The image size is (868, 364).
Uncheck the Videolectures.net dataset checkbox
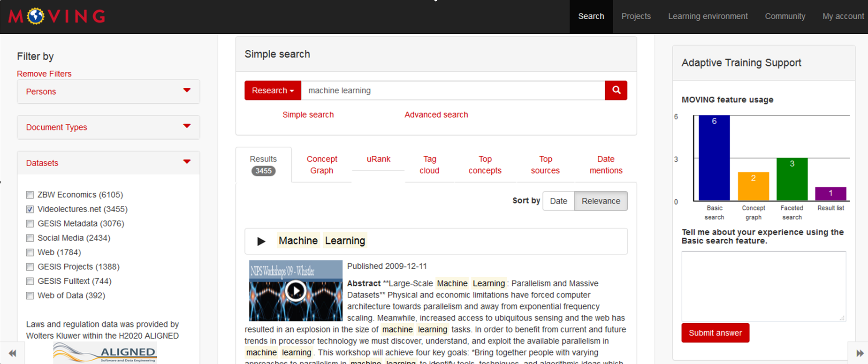tap(30, 209)
